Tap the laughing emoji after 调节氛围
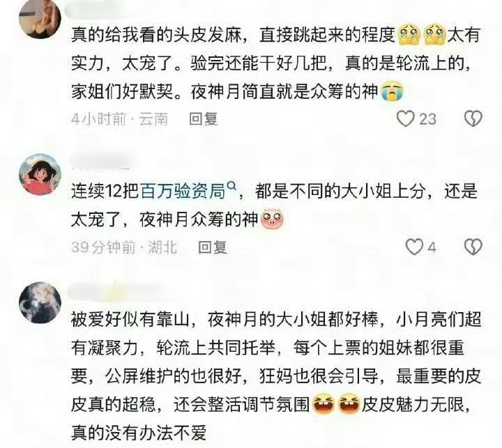502x448 pixels. point(324,404)
